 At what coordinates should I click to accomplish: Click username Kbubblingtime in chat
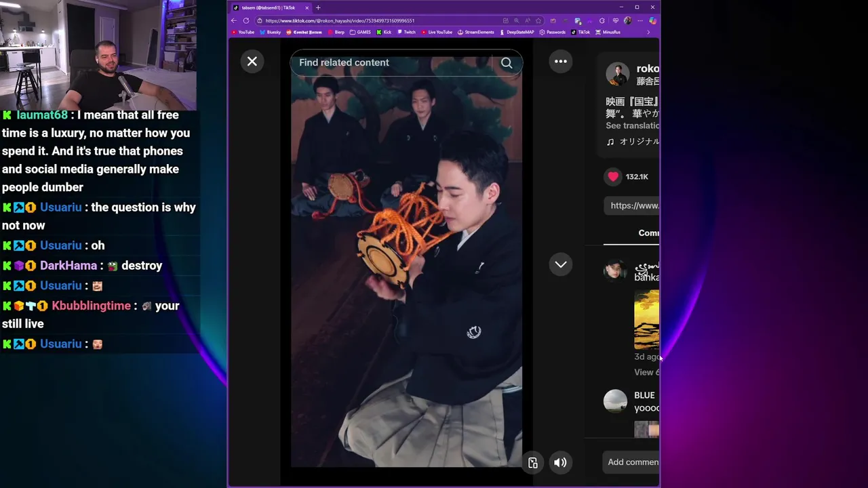click(x=91, y=306)
